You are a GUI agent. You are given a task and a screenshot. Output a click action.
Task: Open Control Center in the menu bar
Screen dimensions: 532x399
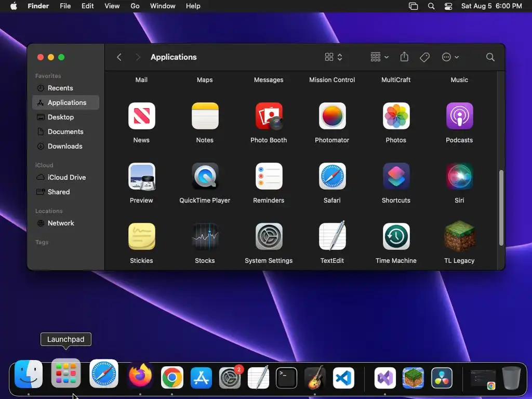point(448,6)
